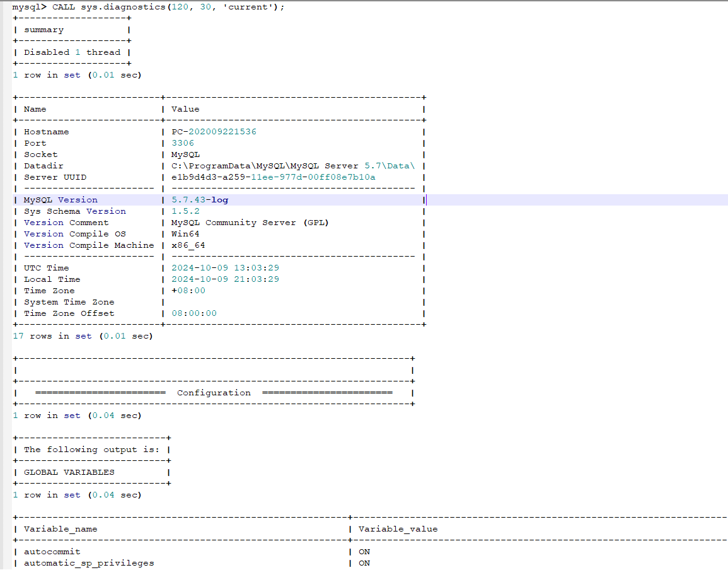The width and height of the screenshot is (728, 570).
Task: Click the Configuration section heading
Action: tap(214, 393)
